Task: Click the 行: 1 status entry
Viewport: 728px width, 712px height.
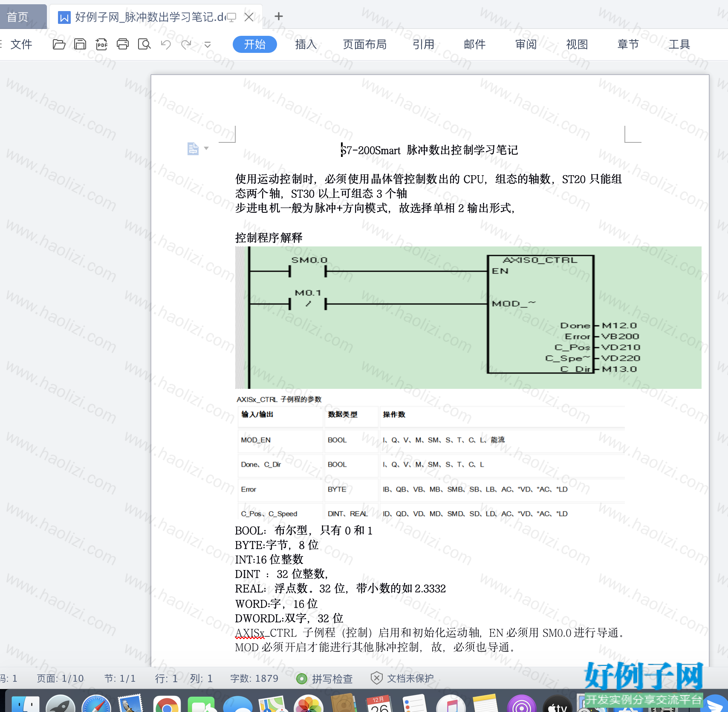Action: coord(166,678)
